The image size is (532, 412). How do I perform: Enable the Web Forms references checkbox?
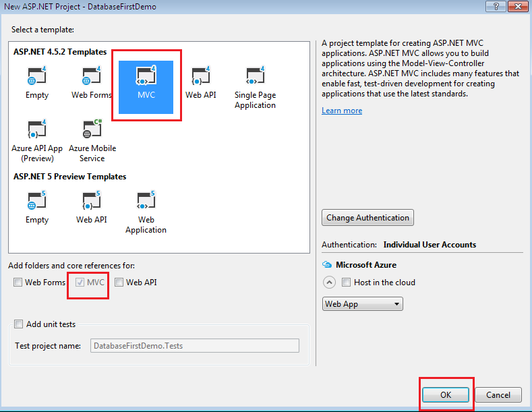[18, 283]
